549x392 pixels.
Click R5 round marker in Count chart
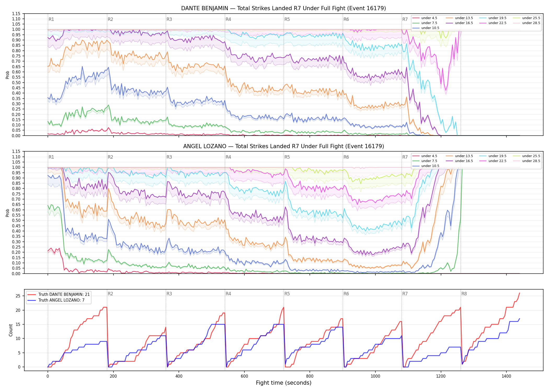coord(287,294)
